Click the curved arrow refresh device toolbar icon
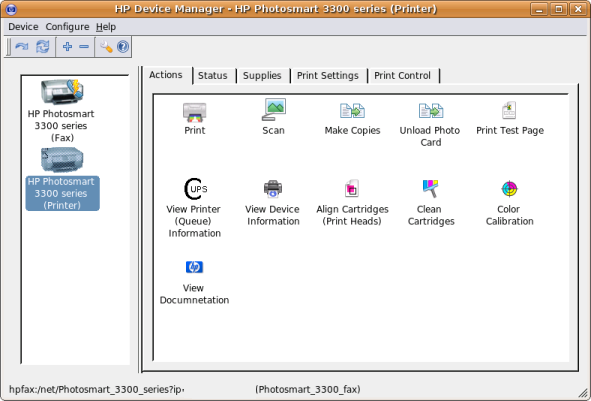 click(x=22, y=47)
